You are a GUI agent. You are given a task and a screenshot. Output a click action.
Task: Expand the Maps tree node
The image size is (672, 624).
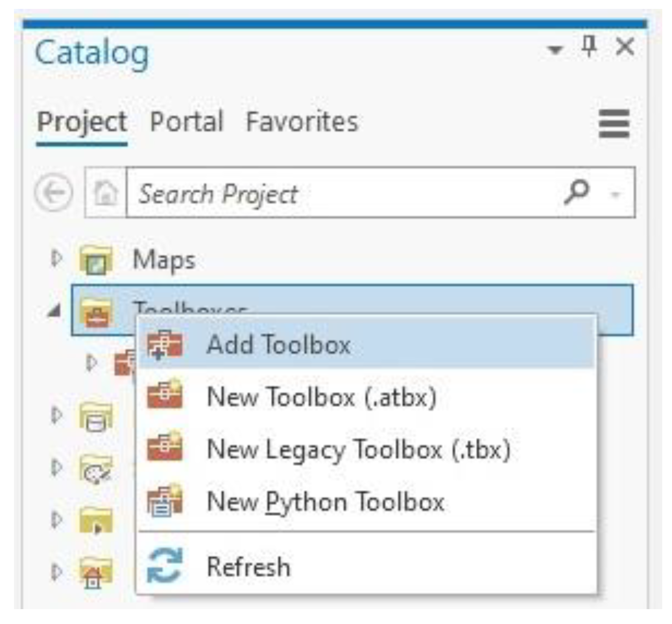click(56, 259)
